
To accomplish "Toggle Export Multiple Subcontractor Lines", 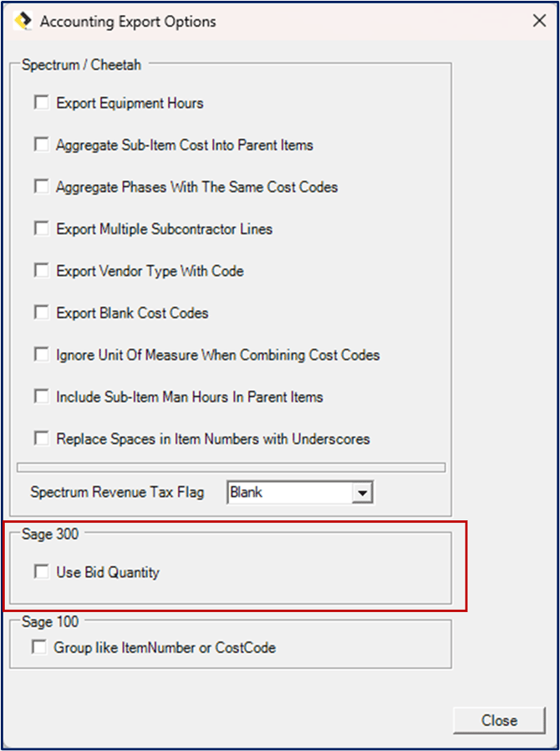I will coord(41,227).
